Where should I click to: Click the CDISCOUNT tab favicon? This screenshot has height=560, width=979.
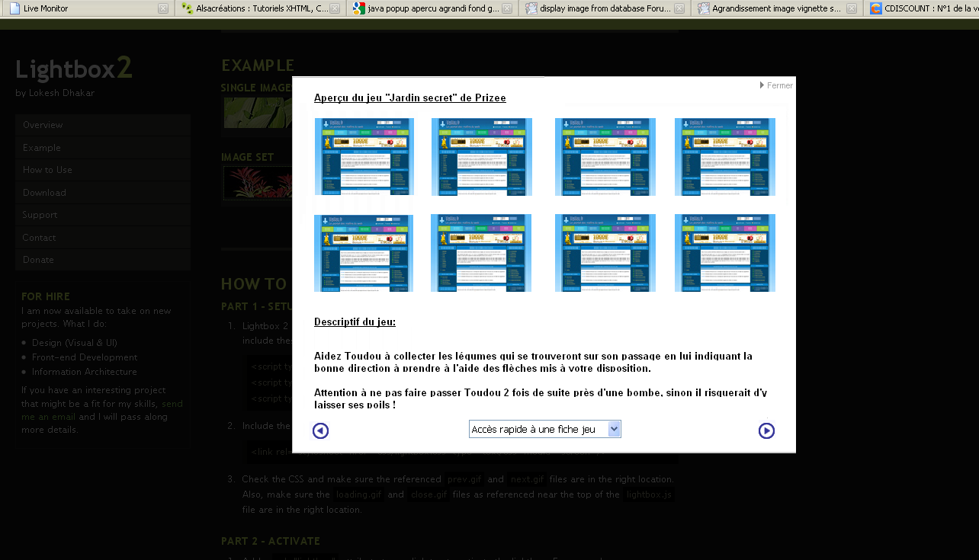pyautogui.click(x=876, y=8)
